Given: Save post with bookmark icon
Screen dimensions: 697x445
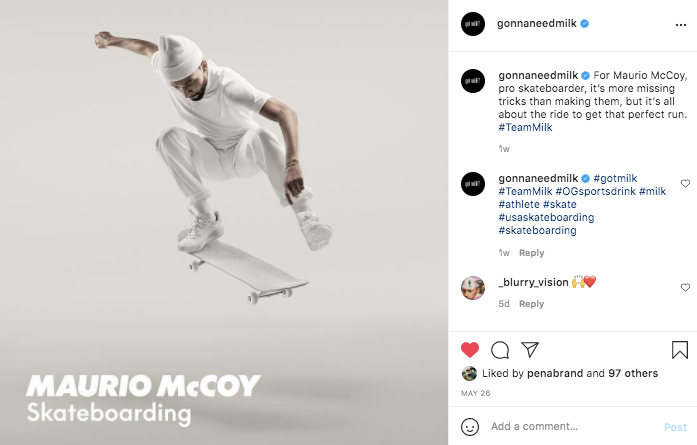Looking at the screenshot, I should tap(680, 350).
